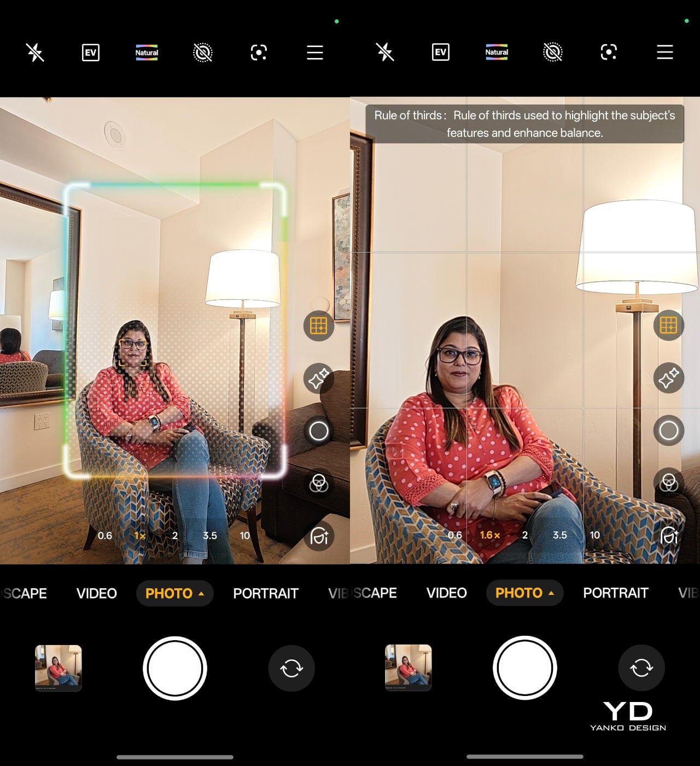Open the gallery thumbnail on the right screen
Image resolution: width=700 pixels, height=766 pixels.
click(408, 668)
